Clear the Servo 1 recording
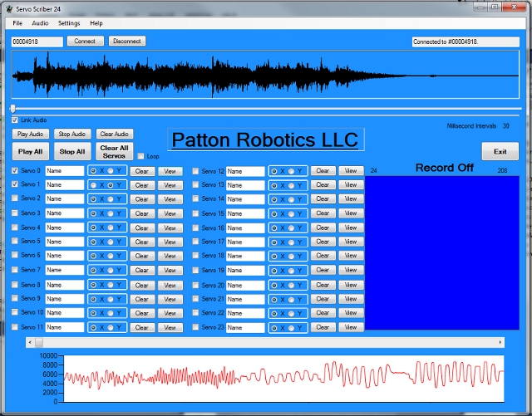Screen dimensions: 532x416 pos(142,185)
